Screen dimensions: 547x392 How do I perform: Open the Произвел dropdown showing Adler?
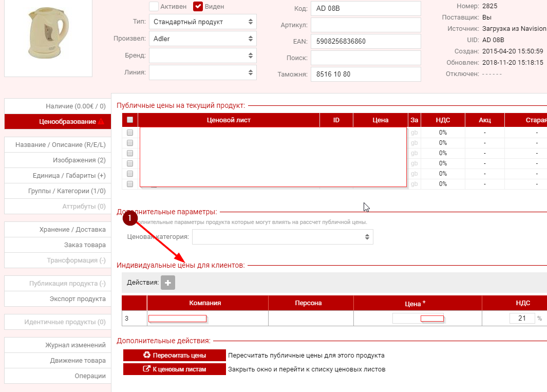[x=202, y=39]
